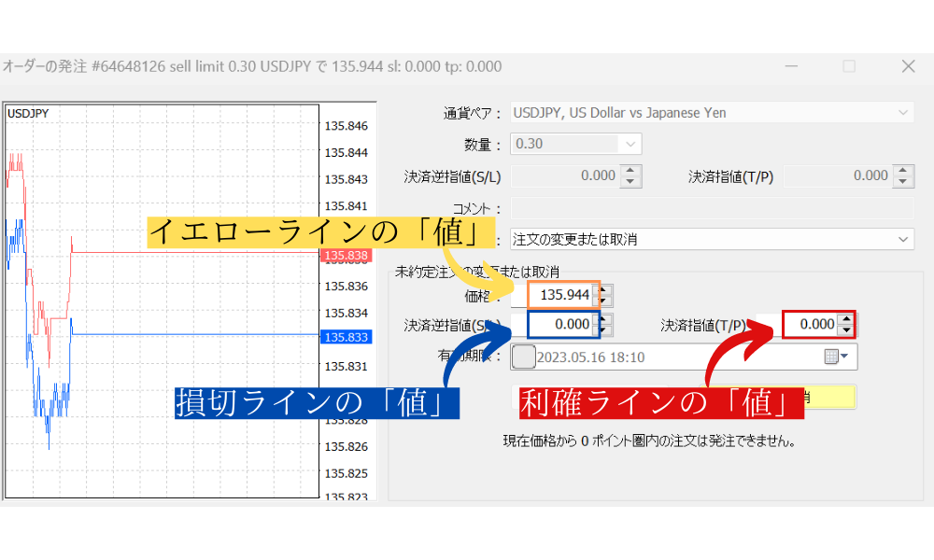Click the blue 135.833 bid price label
Screen dimensions: 934x560
(x=346, y=337)
